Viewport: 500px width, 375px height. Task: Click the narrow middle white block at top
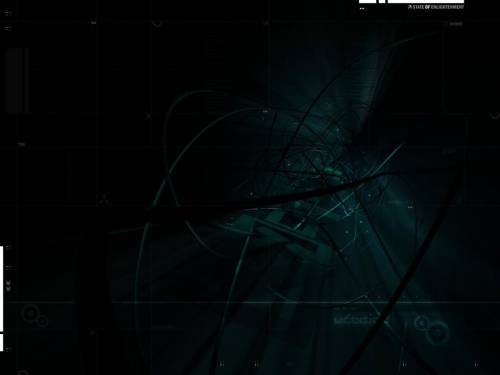pyautogui.click(x=382, y=1)
